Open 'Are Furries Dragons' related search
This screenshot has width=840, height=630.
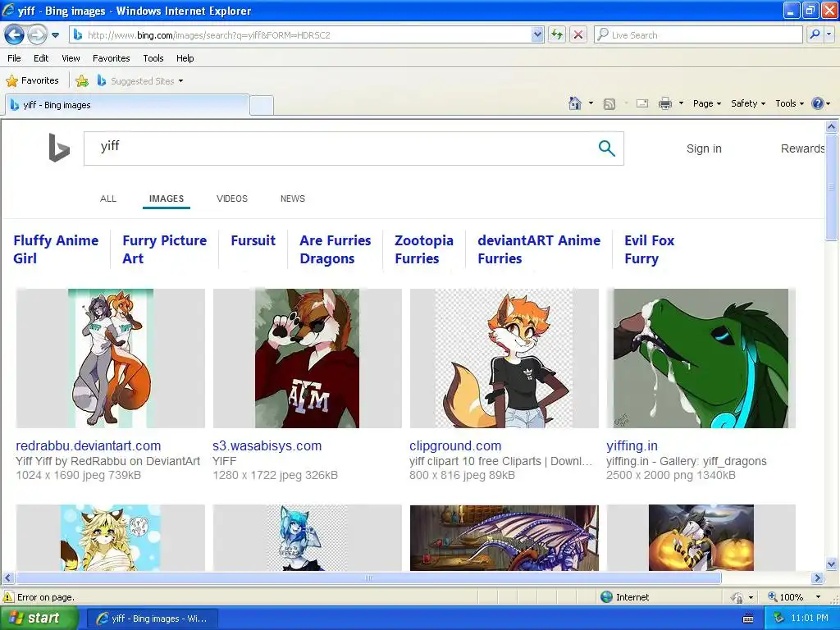coord(336,249)
